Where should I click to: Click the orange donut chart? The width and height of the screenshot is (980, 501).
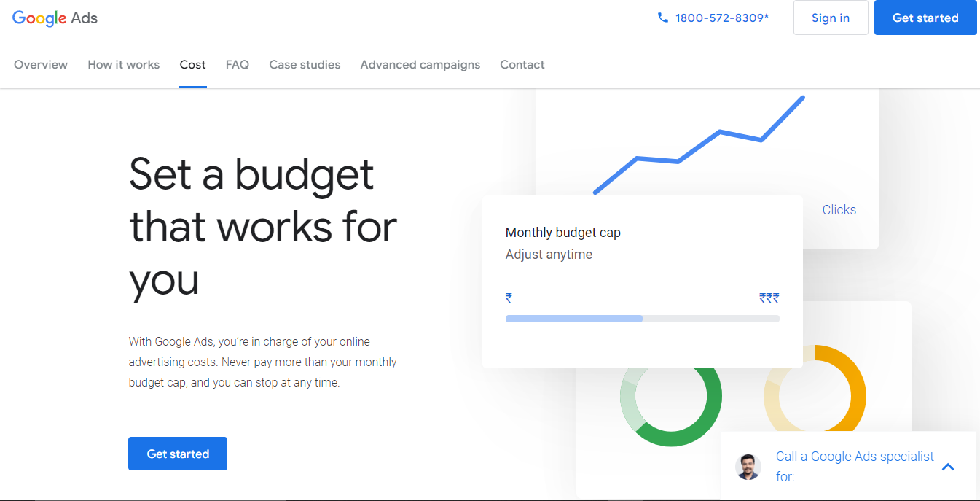click(x=815, y=388)
